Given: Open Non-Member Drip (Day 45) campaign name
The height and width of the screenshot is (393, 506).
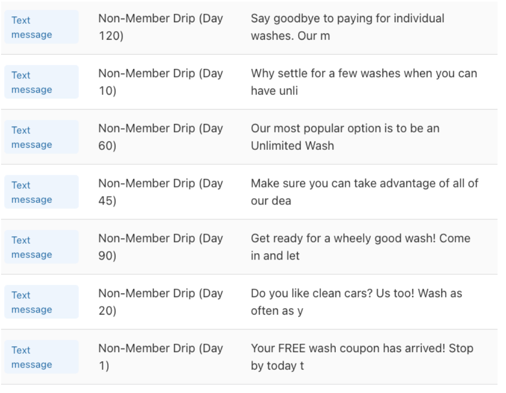Looking at the screenshot, I should [x=161, y=192].
